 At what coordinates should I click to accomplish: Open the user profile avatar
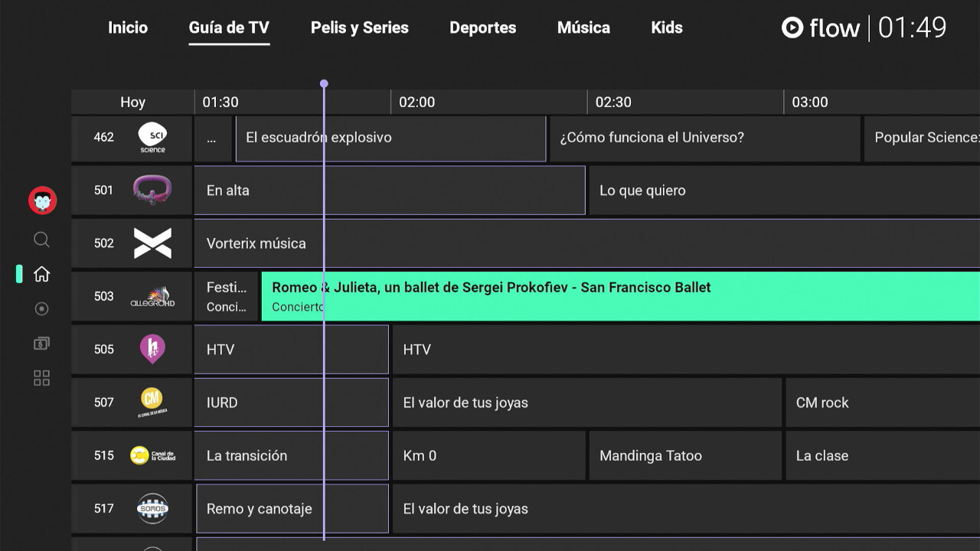coord(43,201)
